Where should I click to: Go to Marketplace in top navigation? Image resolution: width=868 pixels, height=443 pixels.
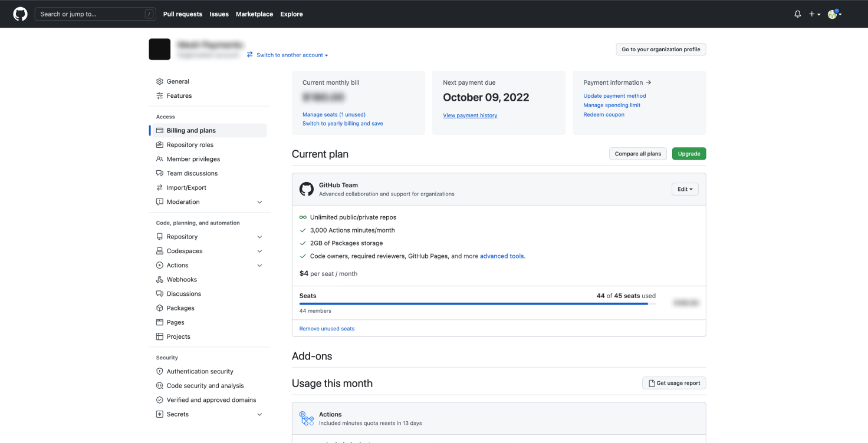pos(254,14)
